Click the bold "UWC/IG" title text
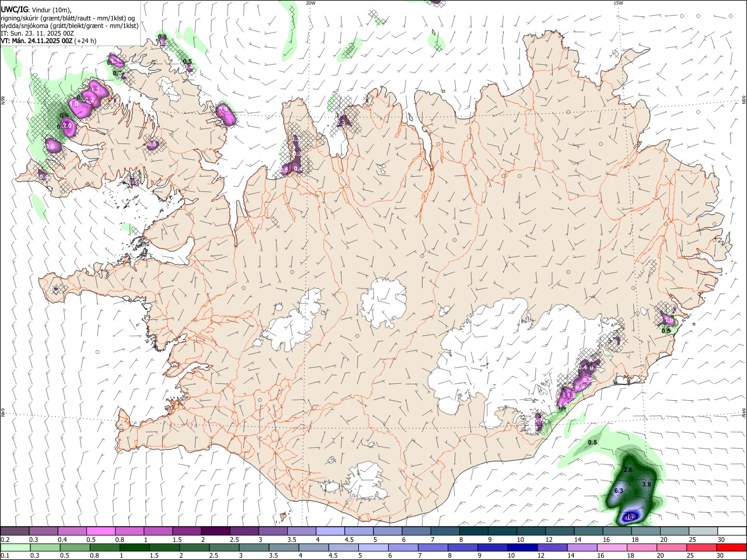 tap(14, 9)
